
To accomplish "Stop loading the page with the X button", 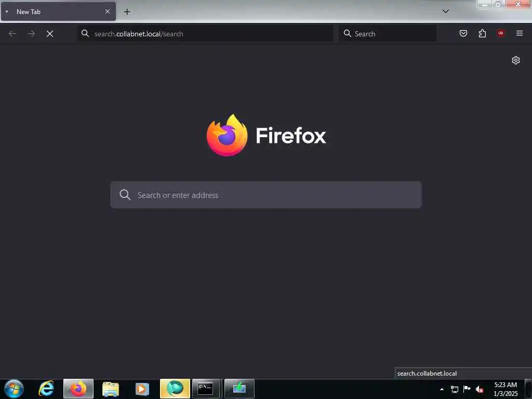I will (50, 34).
